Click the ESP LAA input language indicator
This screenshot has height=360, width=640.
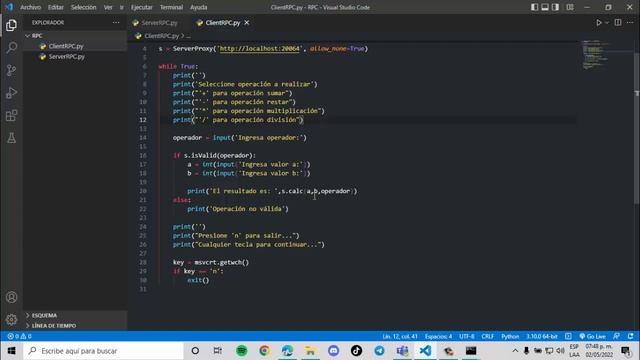point(574,351)
